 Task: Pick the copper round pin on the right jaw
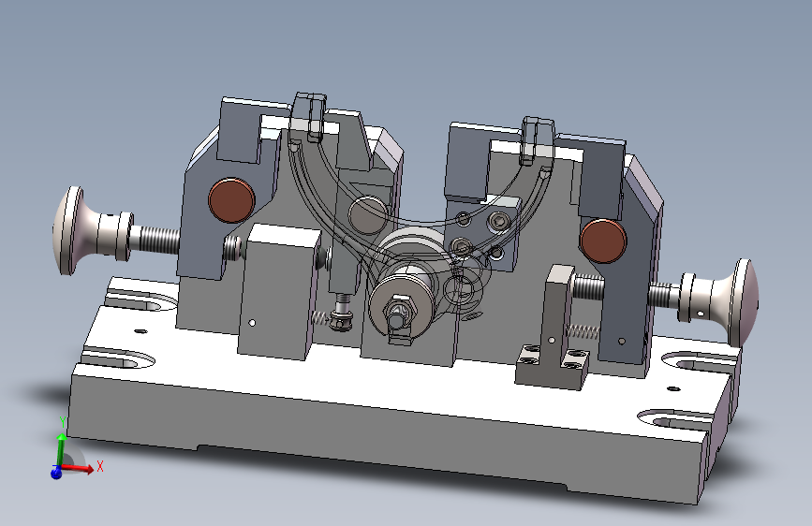point(603,241)
